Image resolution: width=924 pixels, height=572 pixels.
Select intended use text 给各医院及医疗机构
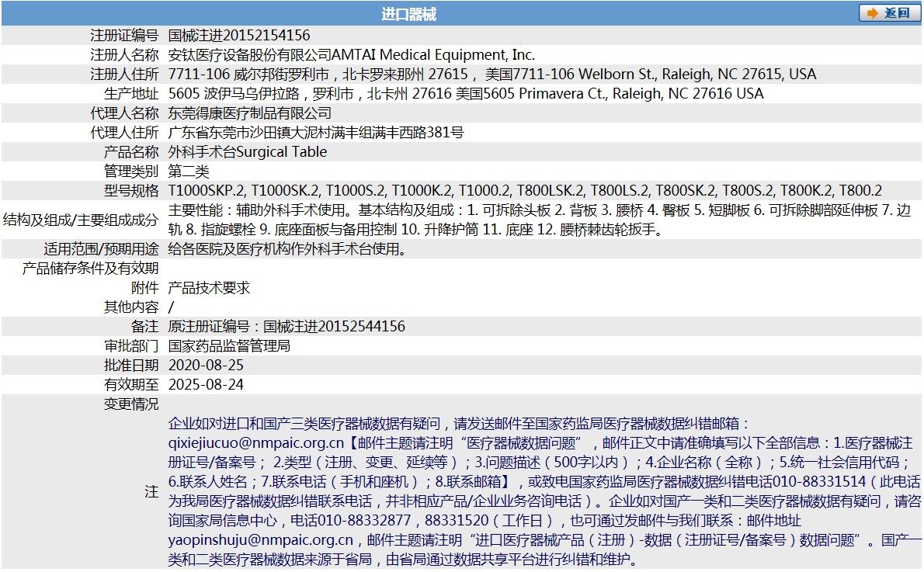tap(287, 249)
